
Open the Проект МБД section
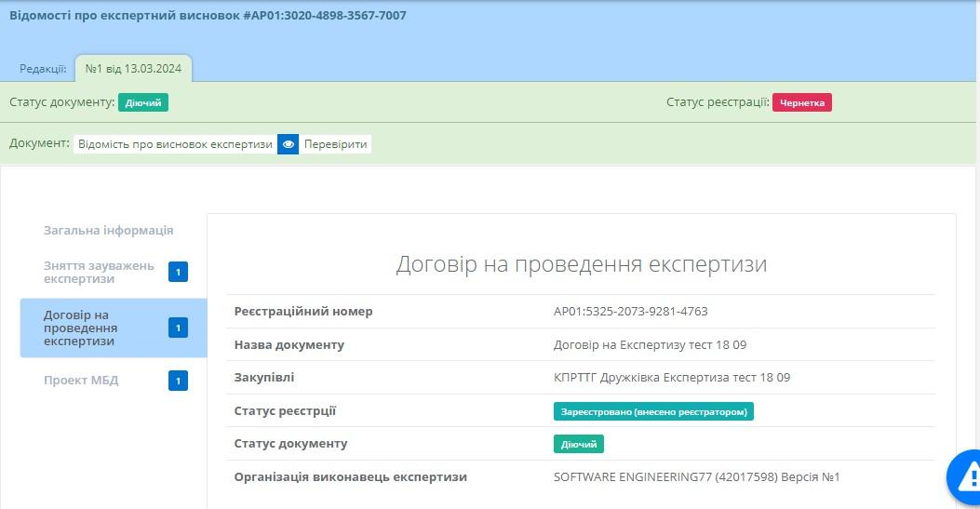81,381
